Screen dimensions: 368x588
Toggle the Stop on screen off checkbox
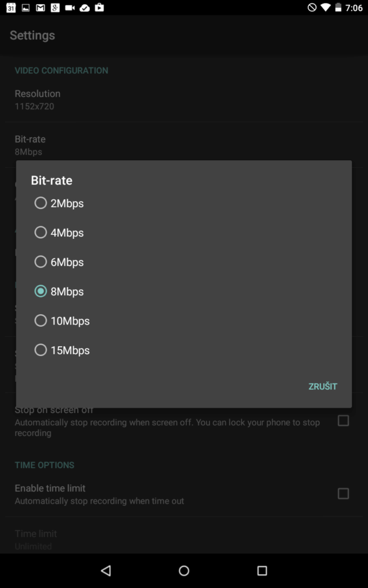click(343, 421)
